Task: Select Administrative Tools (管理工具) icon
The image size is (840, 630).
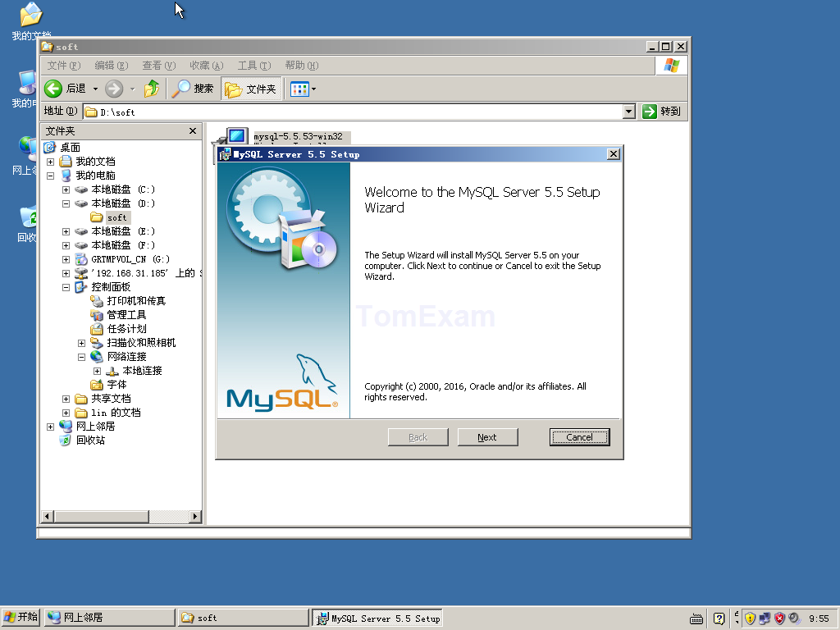Action: 97,315
